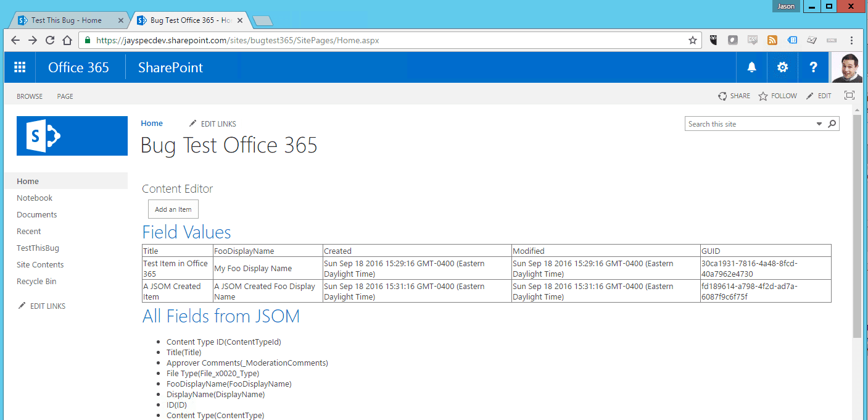Click the page vertical scrollbar thumb
The height and width of the screenshot is (420, 868).
coord(857,225)
